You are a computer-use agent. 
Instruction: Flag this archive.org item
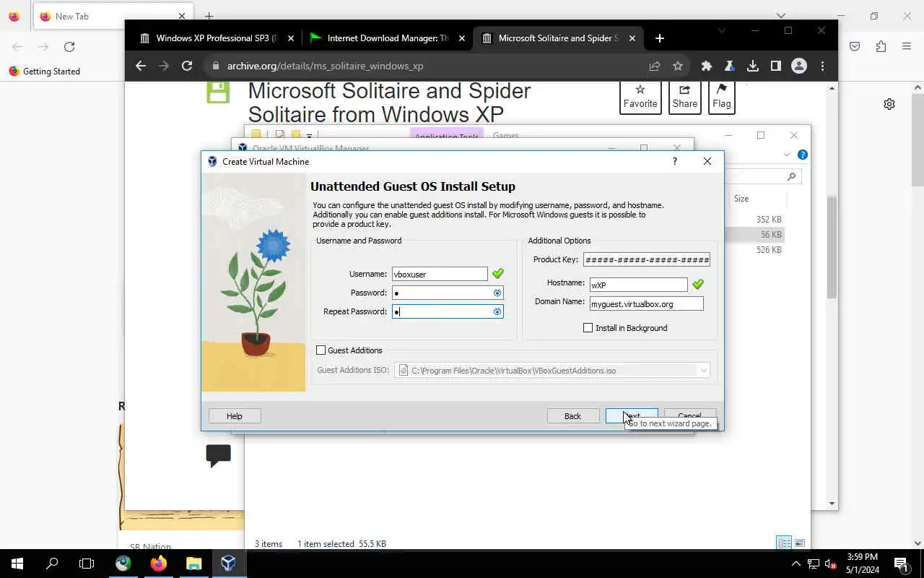[x=722, y=97]
